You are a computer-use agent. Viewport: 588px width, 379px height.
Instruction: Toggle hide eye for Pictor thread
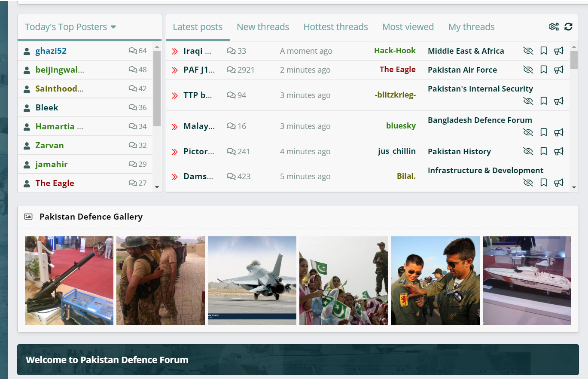(528, 151)
